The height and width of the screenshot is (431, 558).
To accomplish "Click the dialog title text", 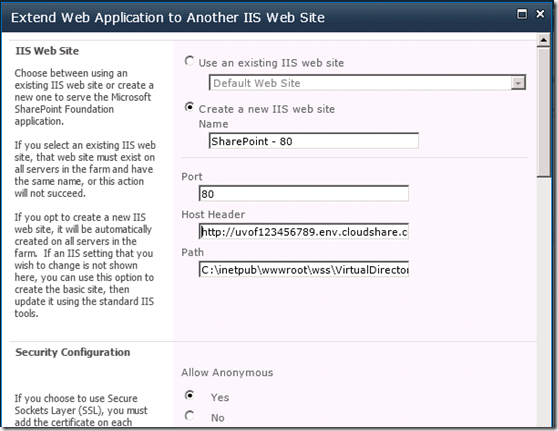I will (x=168, y=17).
